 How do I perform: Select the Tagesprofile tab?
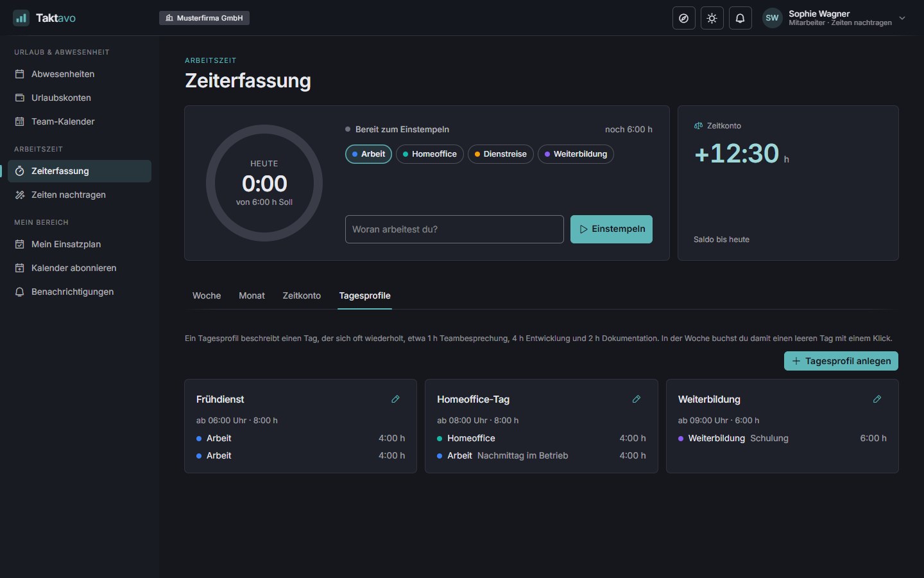pyautogui.click(x=364, y=295)
